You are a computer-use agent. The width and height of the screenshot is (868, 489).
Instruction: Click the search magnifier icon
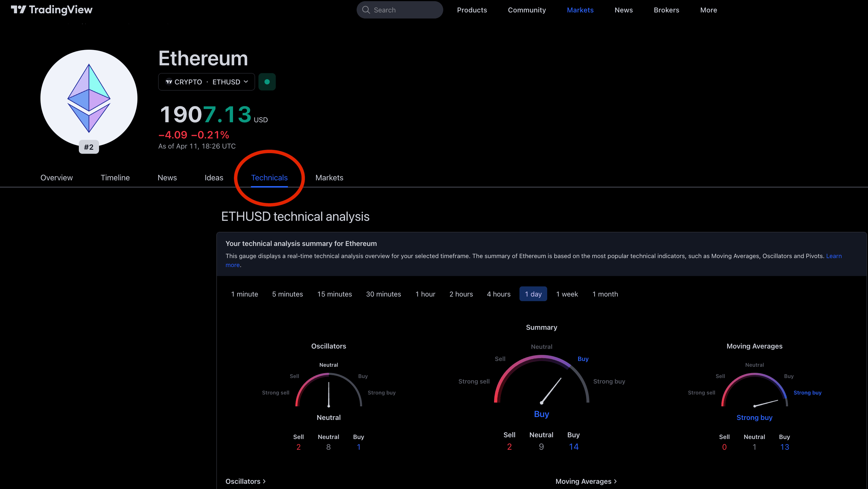click(366, 10)
